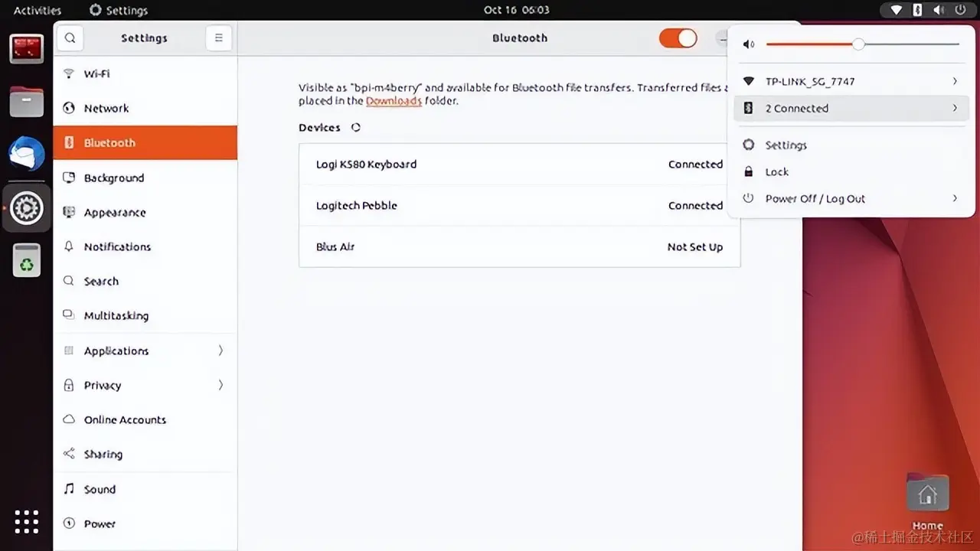This screenshot has height=551, width=980.
Task: Click the power icon beside Power Off / Log Out
Action: [x=749, y=198]
